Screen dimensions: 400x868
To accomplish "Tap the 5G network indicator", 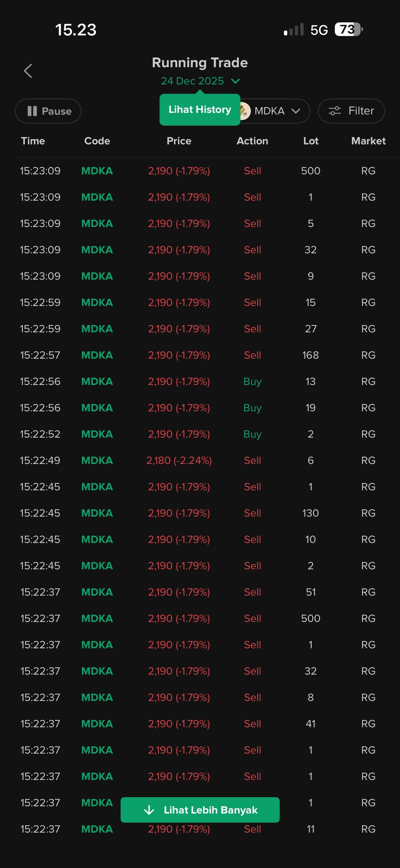I will [319, 30].
